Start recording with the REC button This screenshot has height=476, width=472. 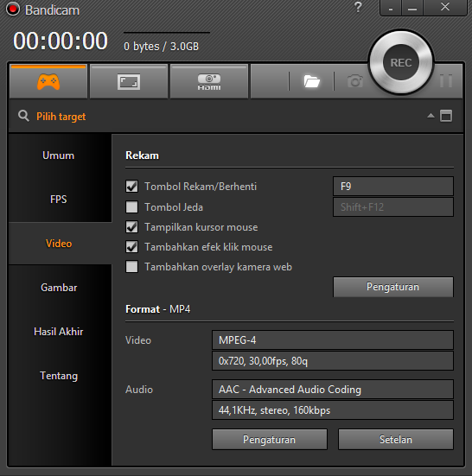pos(401,62)
